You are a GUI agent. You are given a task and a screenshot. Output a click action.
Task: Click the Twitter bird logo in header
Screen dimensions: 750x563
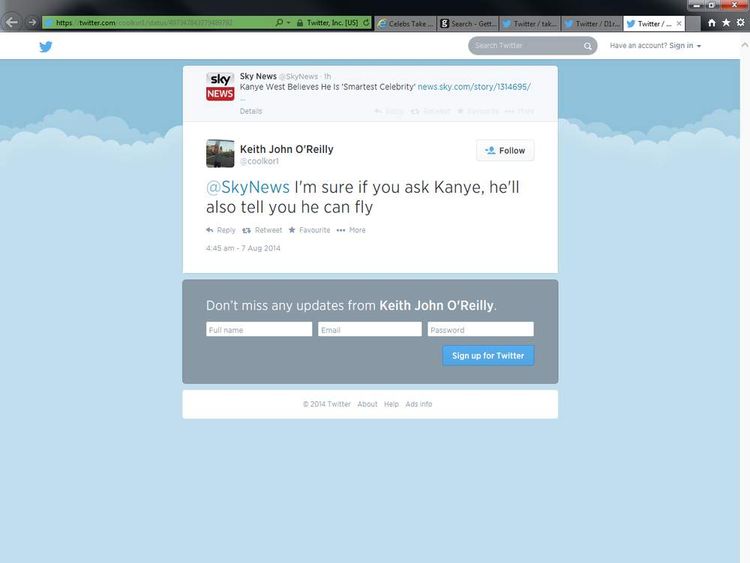(46, 46)
